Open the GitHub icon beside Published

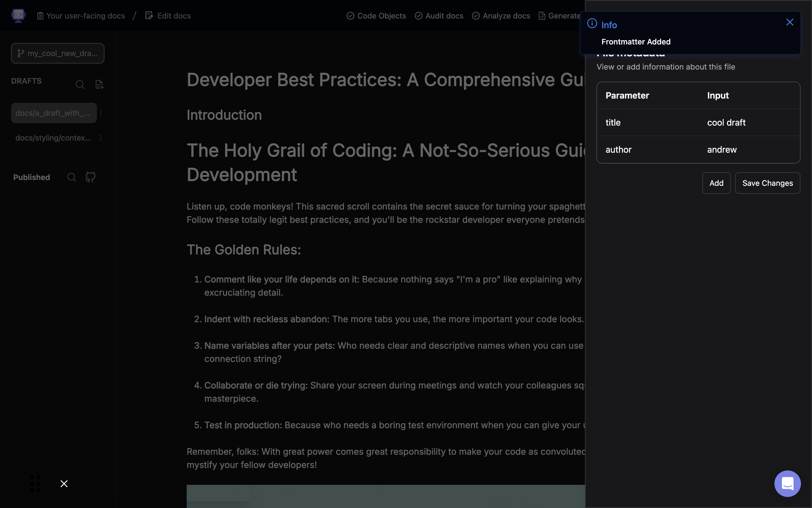pos(90,177)
